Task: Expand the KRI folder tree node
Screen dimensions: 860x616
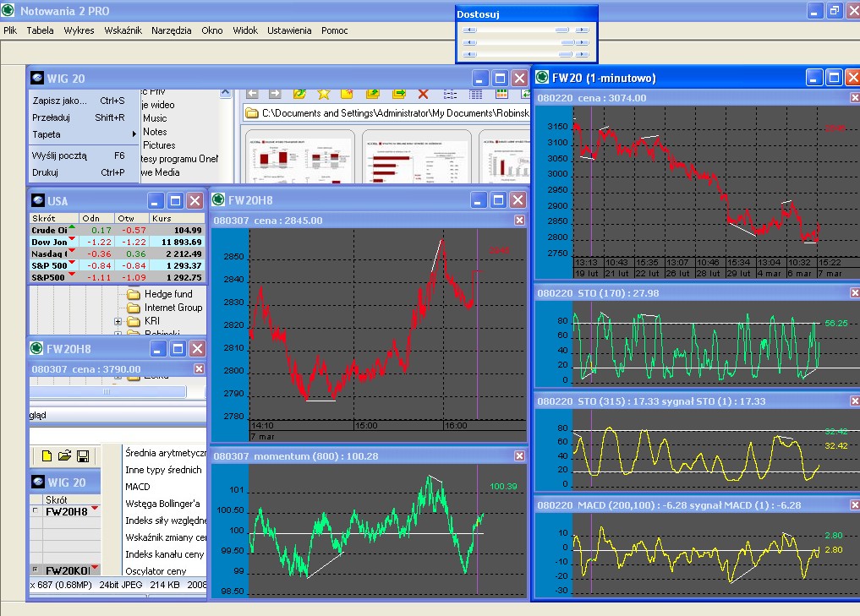Action: 118,321
